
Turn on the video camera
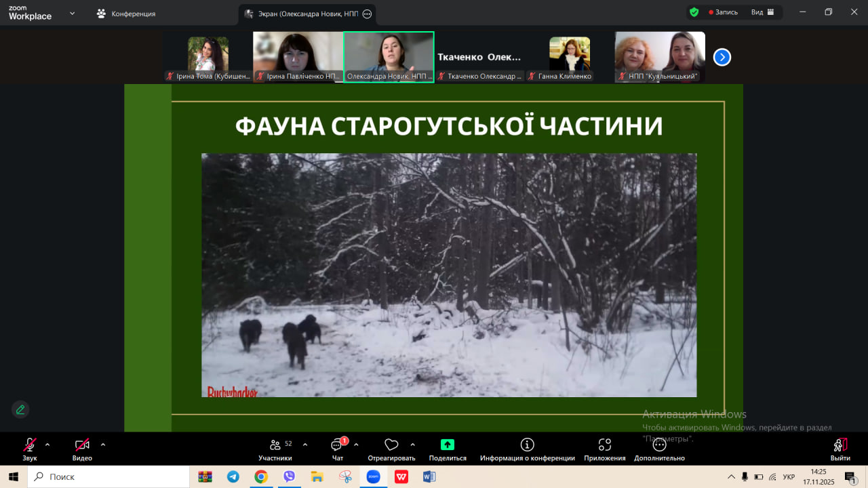pos(82,445)
